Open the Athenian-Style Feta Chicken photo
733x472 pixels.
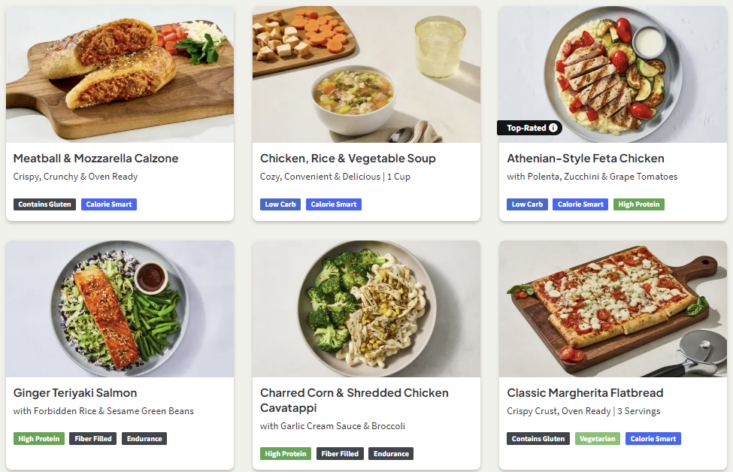click(613, 74)
